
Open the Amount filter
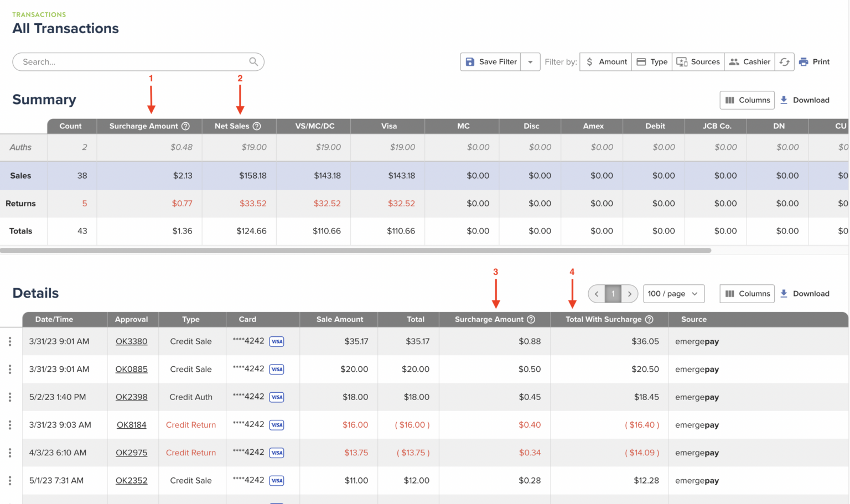tap(605, 61)
